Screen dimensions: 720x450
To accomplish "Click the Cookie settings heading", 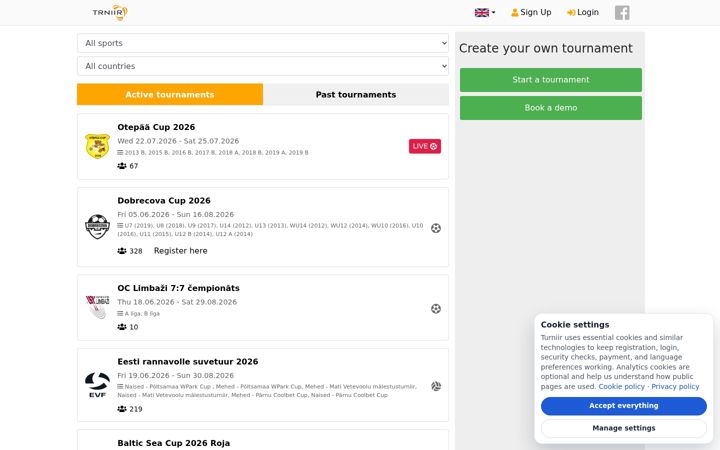I will [x=575, y=325].
